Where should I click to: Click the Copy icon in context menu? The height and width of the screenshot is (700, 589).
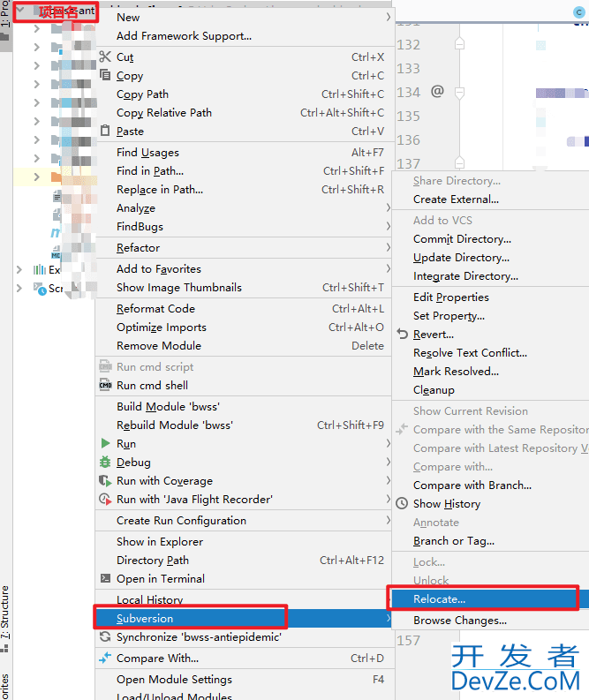(105, 74)
